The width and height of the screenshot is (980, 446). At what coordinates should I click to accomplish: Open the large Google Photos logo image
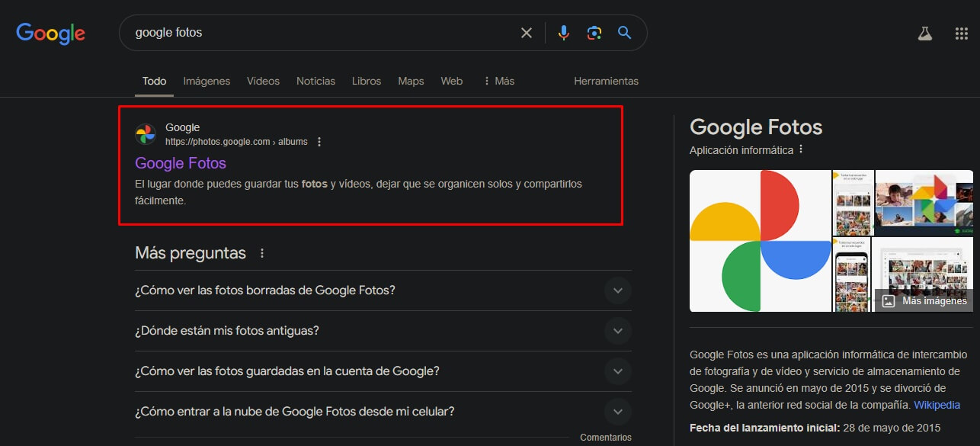(x=760, y=241)
